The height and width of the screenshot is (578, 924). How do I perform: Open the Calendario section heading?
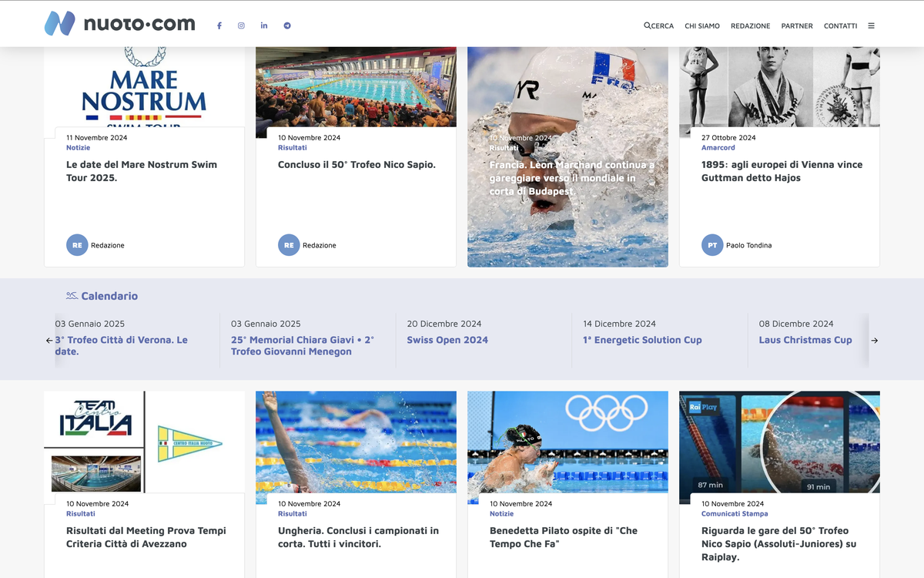point(109,296)
